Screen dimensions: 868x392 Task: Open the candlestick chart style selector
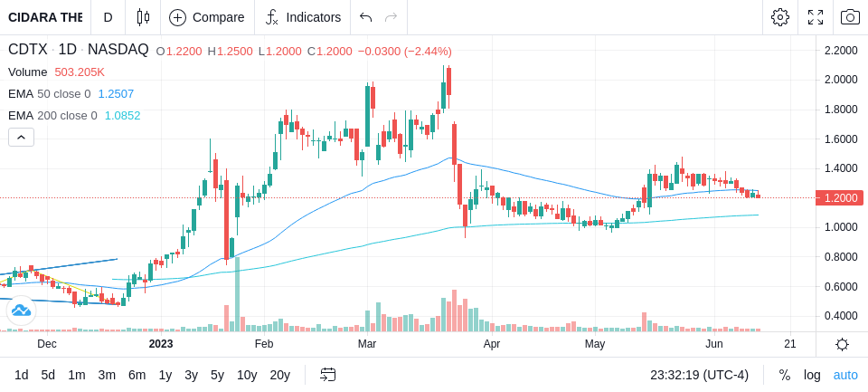pos(143,17)
